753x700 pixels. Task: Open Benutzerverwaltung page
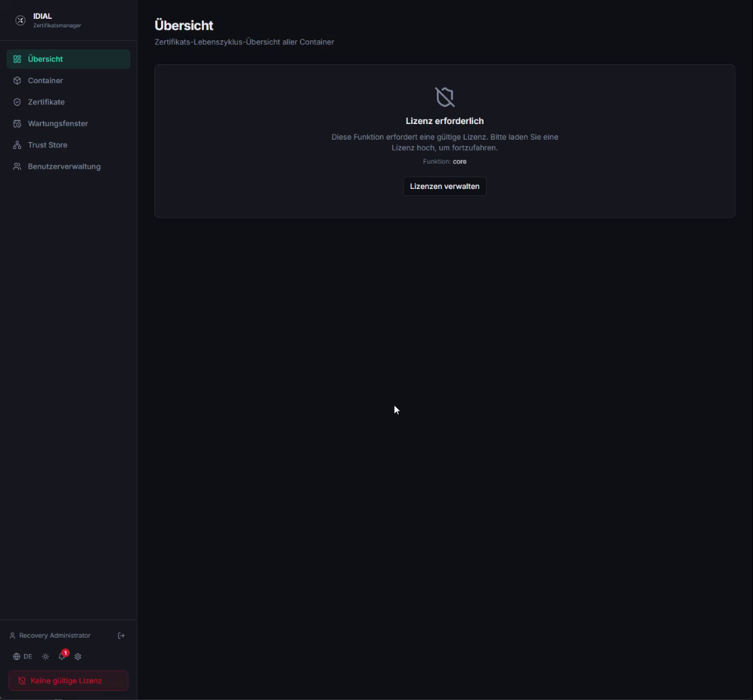pos(68,167)
